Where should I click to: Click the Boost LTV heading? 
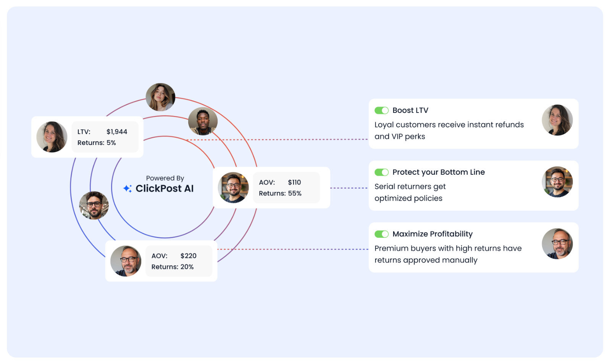(x=410, y=110)
